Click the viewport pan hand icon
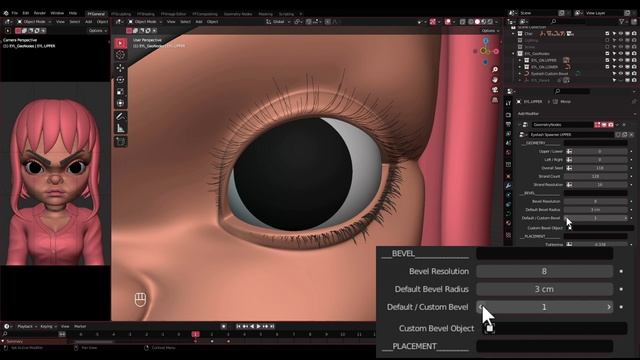 point(495,80)
